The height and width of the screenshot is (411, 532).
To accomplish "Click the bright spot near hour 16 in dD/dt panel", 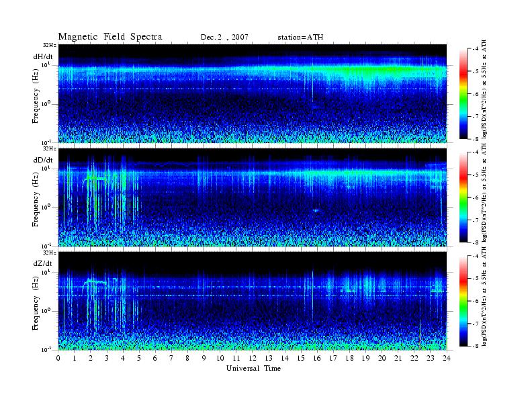I will click(x=316, y=211).
